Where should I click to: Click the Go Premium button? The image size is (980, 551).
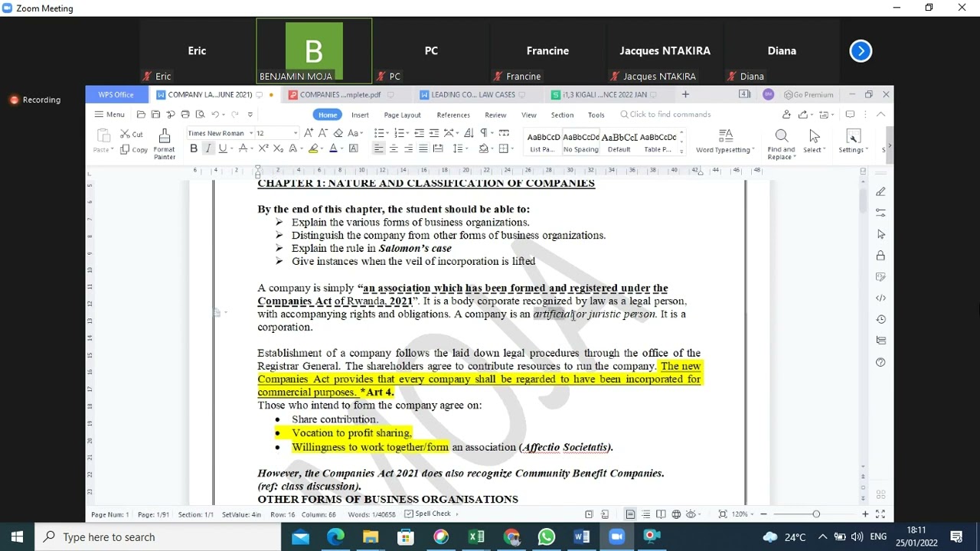808,95
